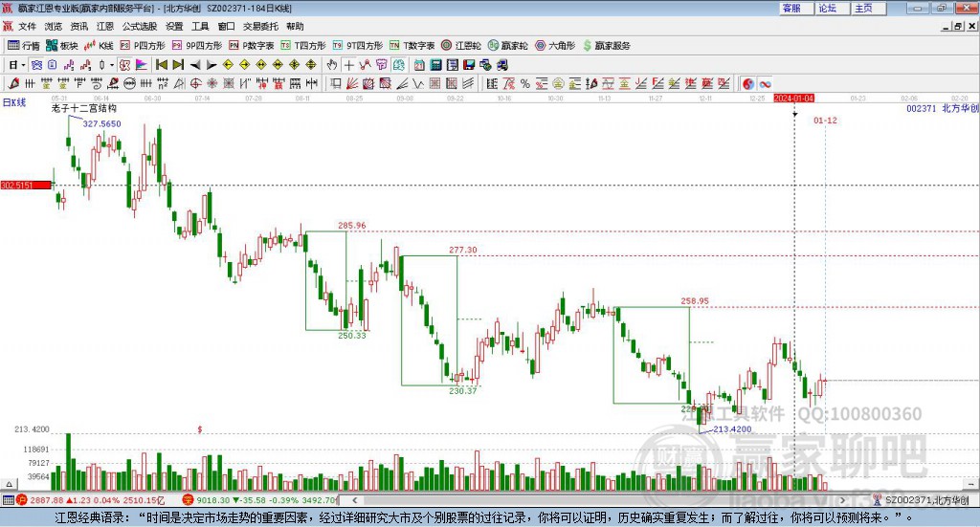Image resolution: width=980 pixels, height=527 pixels.
Task: Open the T四方形 time square
Action: (x=303, y=46)
